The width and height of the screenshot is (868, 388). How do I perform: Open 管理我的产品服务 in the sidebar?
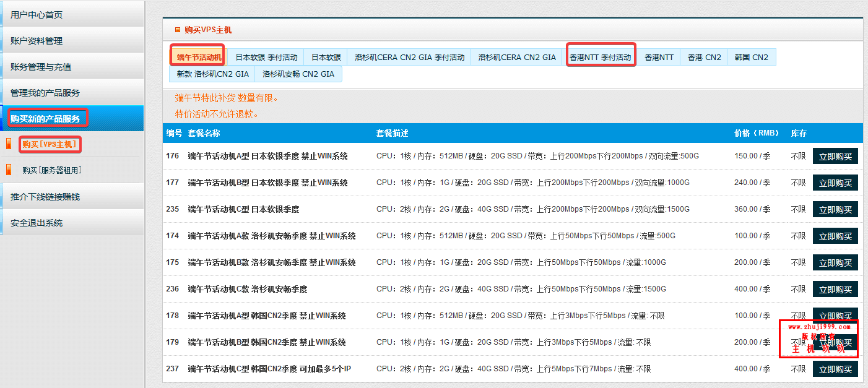[45, 93]
